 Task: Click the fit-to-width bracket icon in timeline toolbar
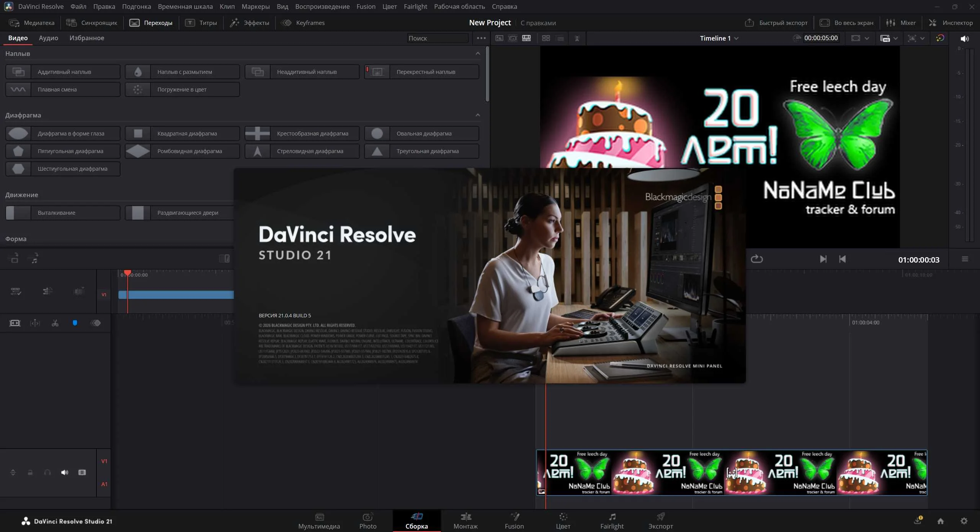pyautogui.click(x=15, y=323)
